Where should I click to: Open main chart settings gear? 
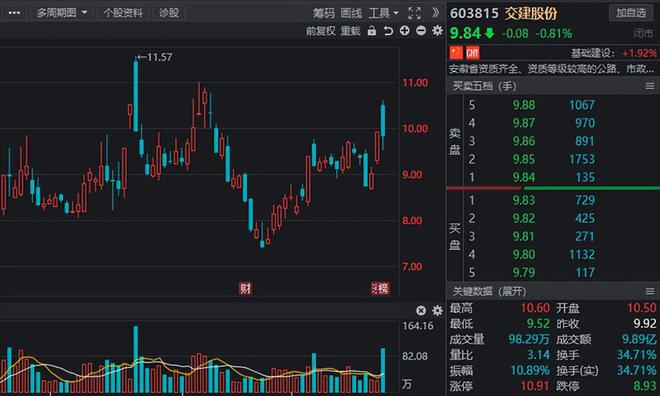[437, 30]
